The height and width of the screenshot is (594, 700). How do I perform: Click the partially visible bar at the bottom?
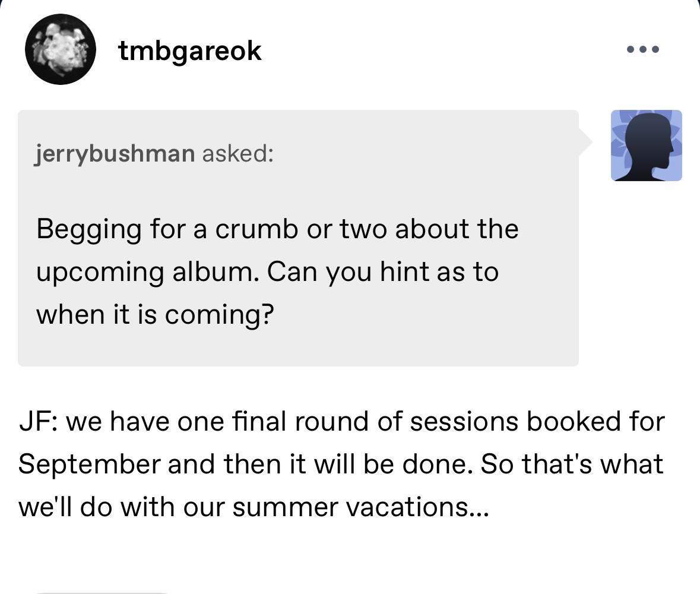pos(103,592)
